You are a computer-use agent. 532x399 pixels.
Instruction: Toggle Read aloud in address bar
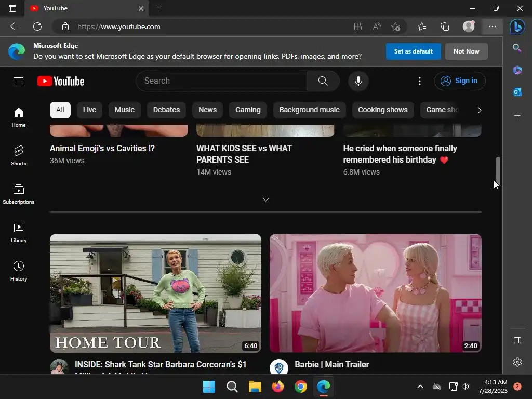pyautogui.click(x=377, y=26)
